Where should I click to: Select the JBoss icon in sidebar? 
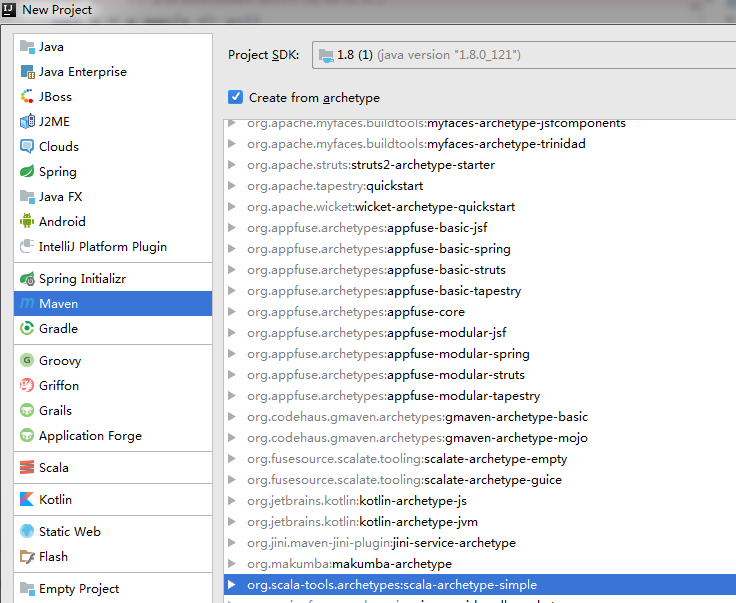[x=27, y=97]
